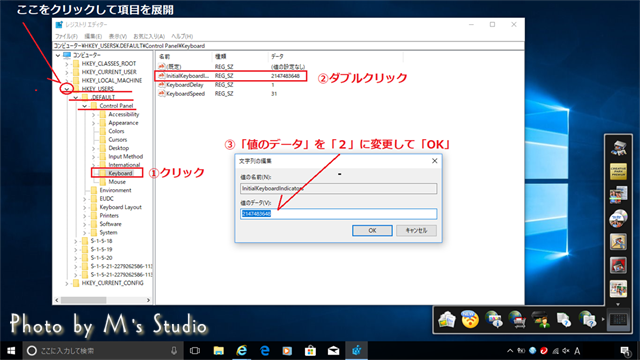Open the disc label print launcher icon
This screenshot has height=360, width=640.
pos(618,218)
